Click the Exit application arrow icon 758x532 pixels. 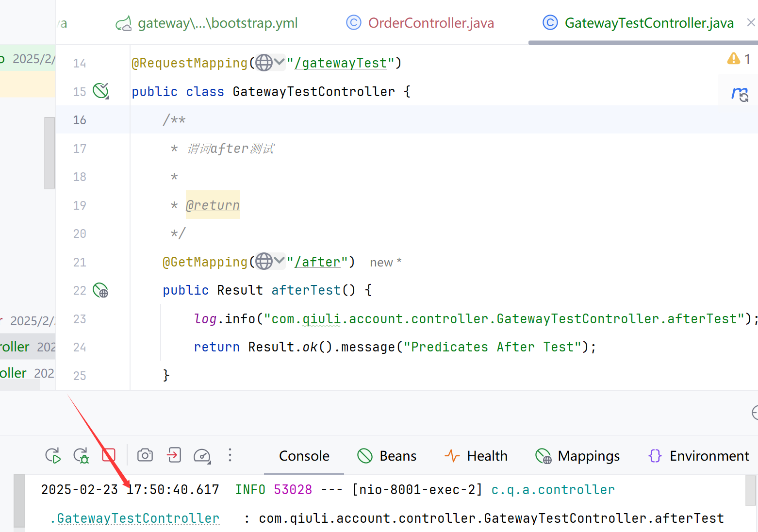pyautogui.click(x=174, y=455)
